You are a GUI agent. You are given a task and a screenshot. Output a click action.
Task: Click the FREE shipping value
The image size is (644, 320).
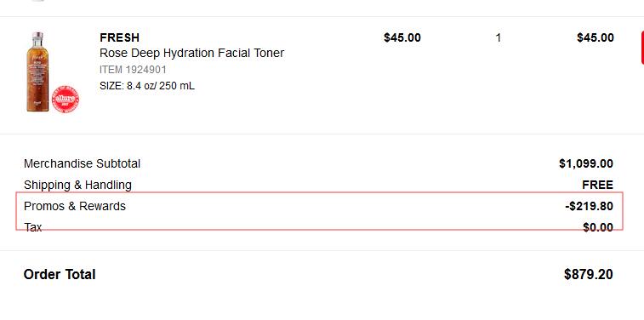point(597,185)
